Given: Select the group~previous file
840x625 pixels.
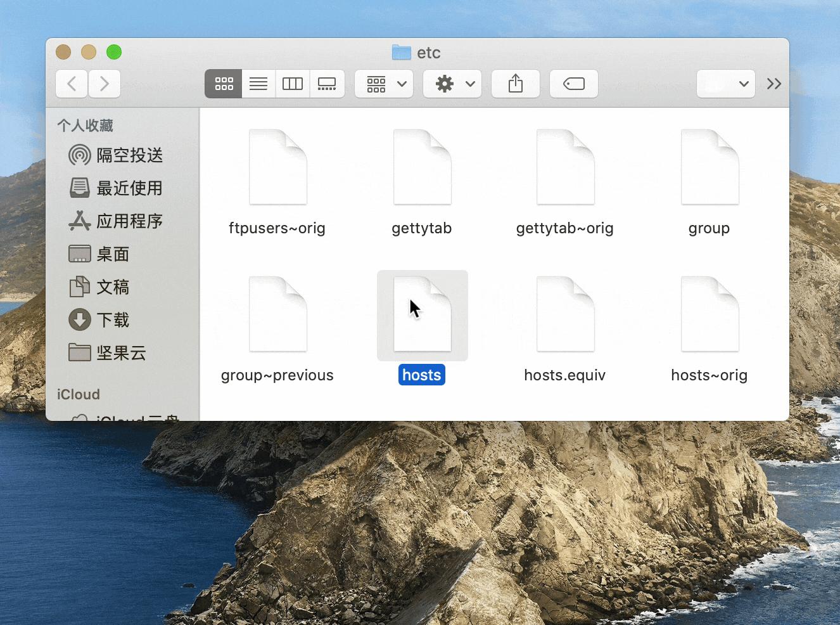Looking at the screenshot, I should click(x=277, y=314).
